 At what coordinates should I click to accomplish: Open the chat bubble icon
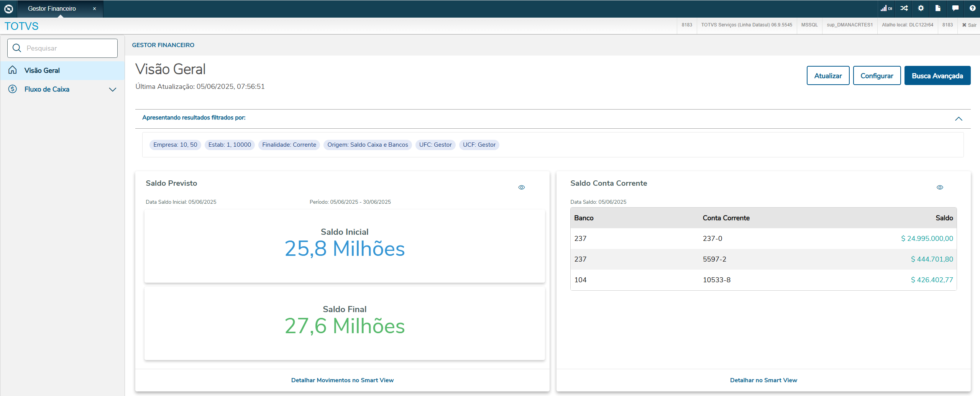pos(955,8)
